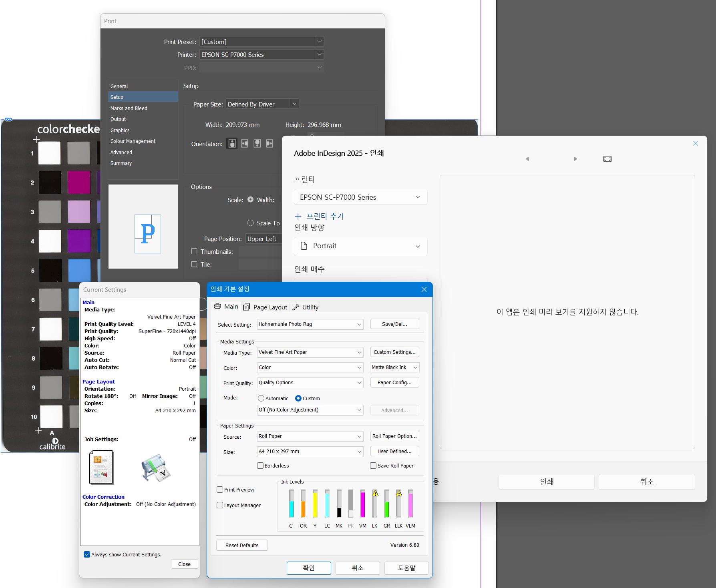Open the Paper Size dropdown

(262, 104)
